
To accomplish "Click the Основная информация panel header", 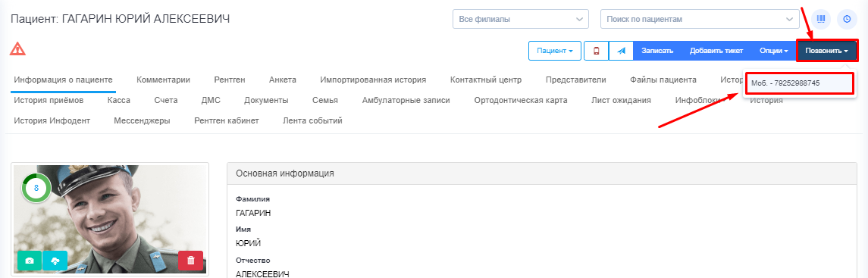I will point(542,173).
